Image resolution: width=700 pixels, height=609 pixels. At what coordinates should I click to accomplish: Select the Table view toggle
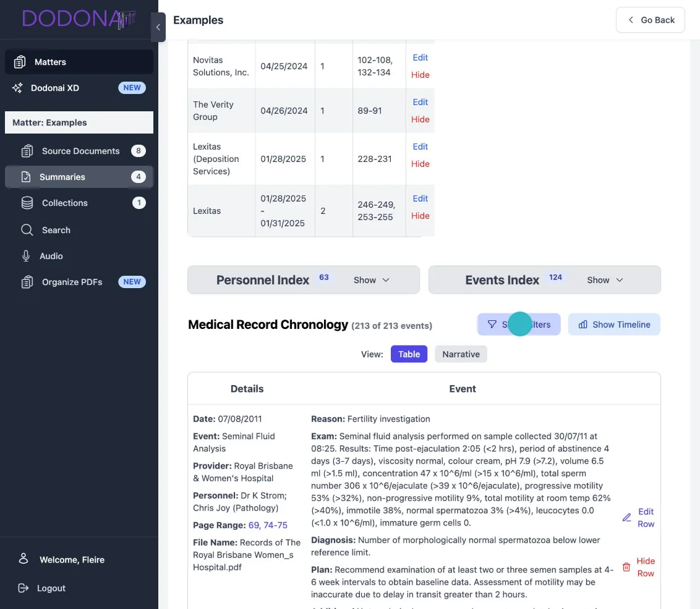coord(409,354)
